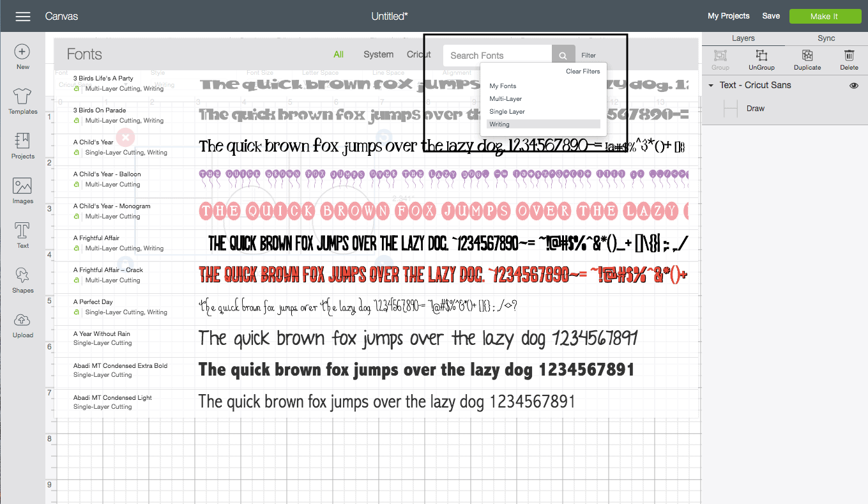This screenshot has width=868, height=504.
Task: Select the Text tool
Action: tap(22, 231)
